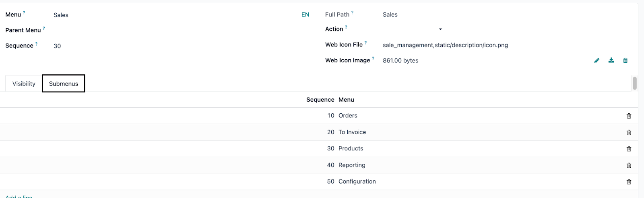Sort by the Sequence column header
644x198 pixels.
(320, 100)
